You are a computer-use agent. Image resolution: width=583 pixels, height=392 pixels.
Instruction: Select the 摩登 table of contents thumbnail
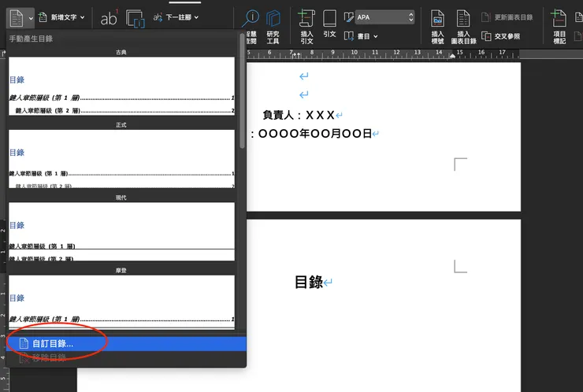coord(121,302)
